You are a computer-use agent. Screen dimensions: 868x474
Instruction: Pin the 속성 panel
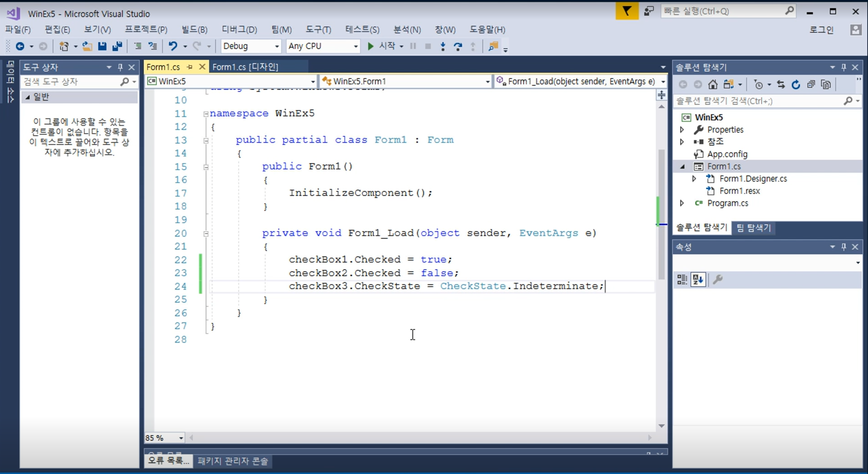tap(844, 247)
